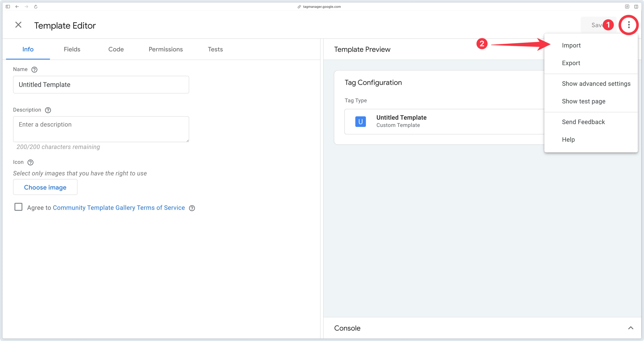Image resolution: width=644 pixels, height=341 pixels.
Task: Select Export from the menu
Action: [591, 63]
